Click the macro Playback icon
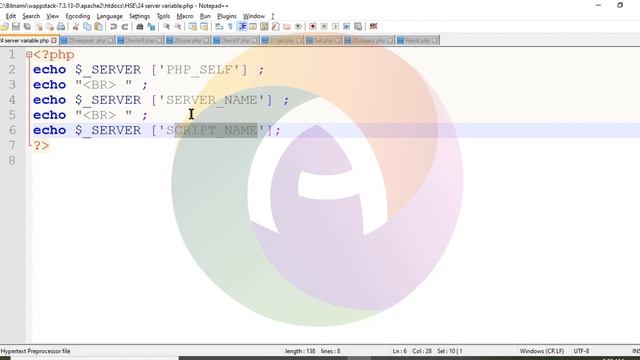Viewport: 640px width, 360px height. pos(336,27)
